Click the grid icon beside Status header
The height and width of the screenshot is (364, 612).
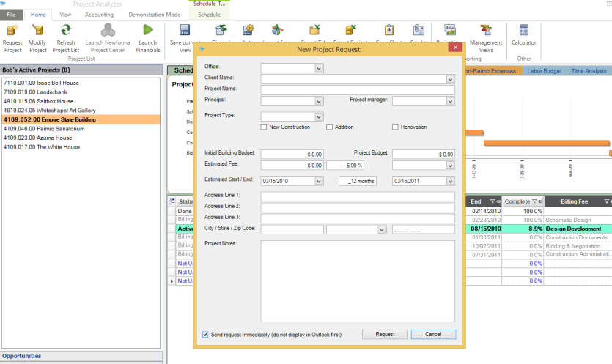(x=172, y=201)
